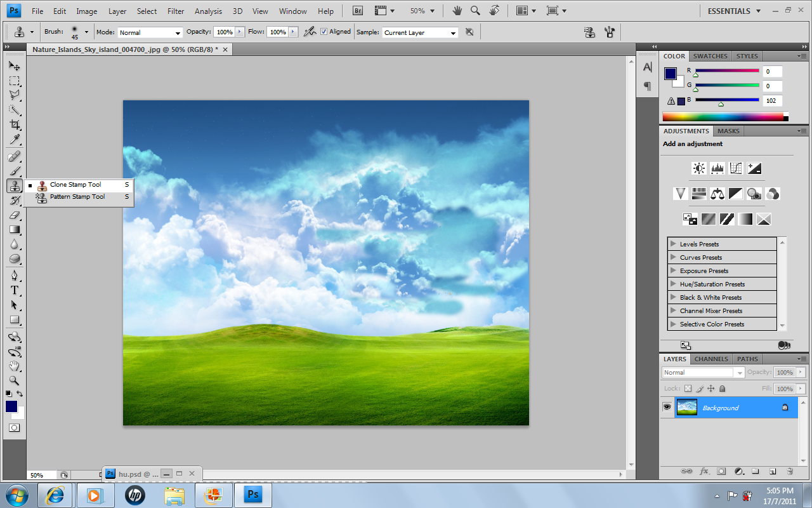Select the Brush tool in toolbox
812x508 pixels.
[14, 171]
